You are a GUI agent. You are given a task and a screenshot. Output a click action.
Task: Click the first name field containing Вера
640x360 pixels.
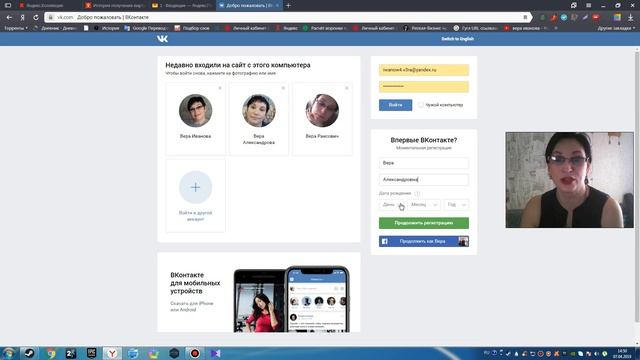click(x=424, y=163)
